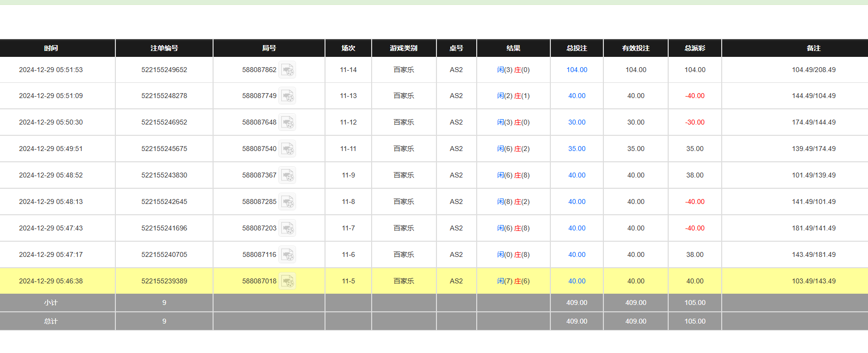Click the 总派彩 column header

(x=695, y=48)
